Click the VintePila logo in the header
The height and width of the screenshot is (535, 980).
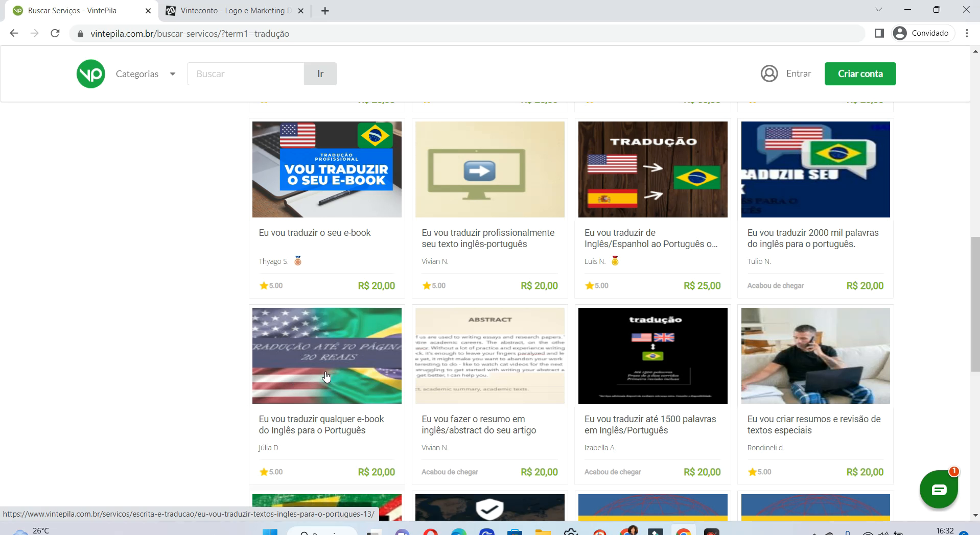tap(90, 74)
